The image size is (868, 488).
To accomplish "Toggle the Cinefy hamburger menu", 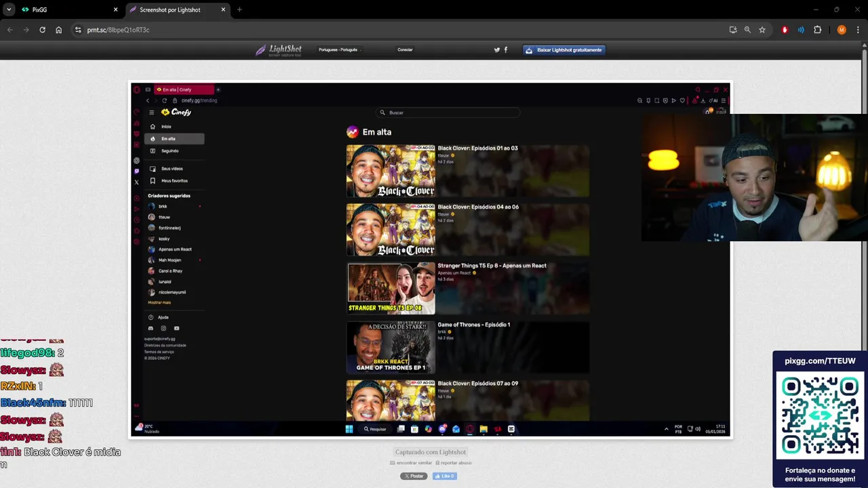I will (x=152, y=113).
